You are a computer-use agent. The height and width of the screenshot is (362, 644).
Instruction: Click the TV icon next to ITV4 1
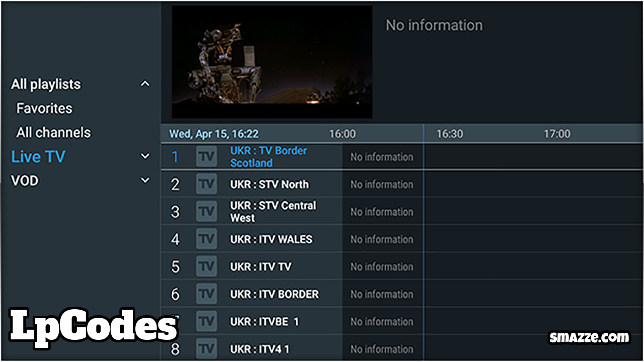[x=206, y=348]
